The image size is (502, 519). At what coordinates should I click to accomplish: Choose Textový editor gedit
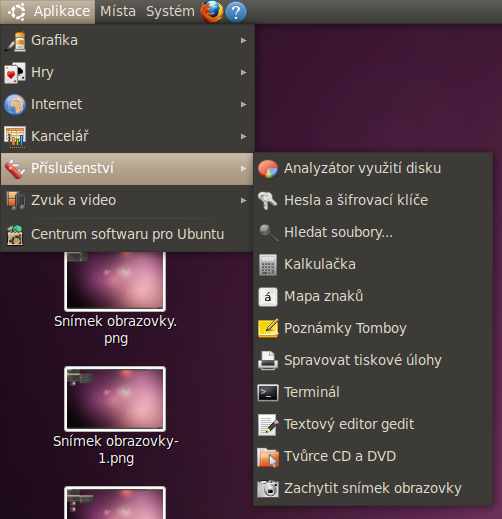tap(373, 425)
